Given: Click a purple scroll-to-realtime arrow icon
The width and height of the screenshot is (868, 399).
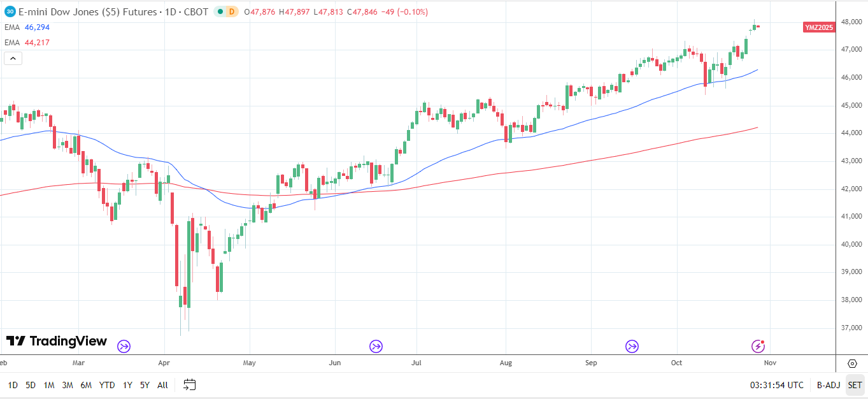Looking at the screenshot, I should pyautogui.click(x=376, y=346).
